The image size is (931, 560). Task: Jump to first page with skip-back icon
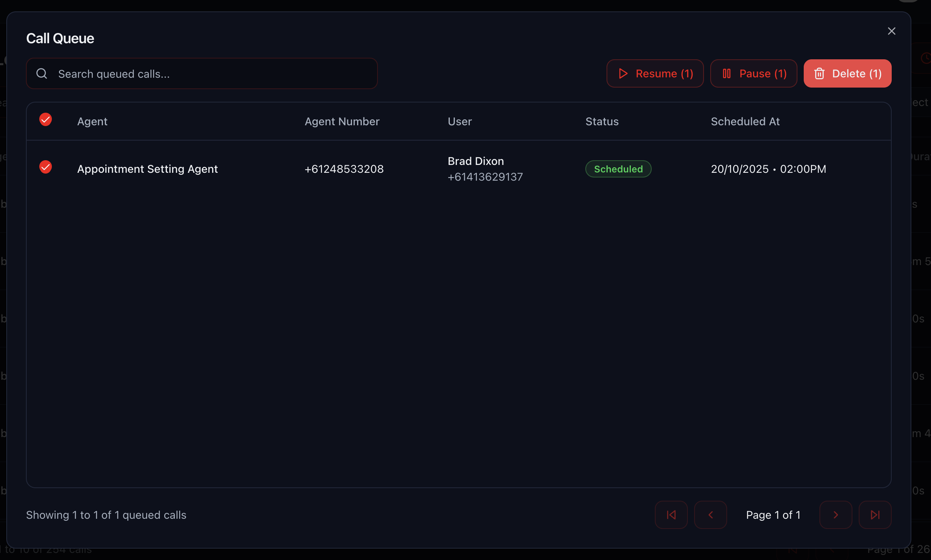point(671,515)
